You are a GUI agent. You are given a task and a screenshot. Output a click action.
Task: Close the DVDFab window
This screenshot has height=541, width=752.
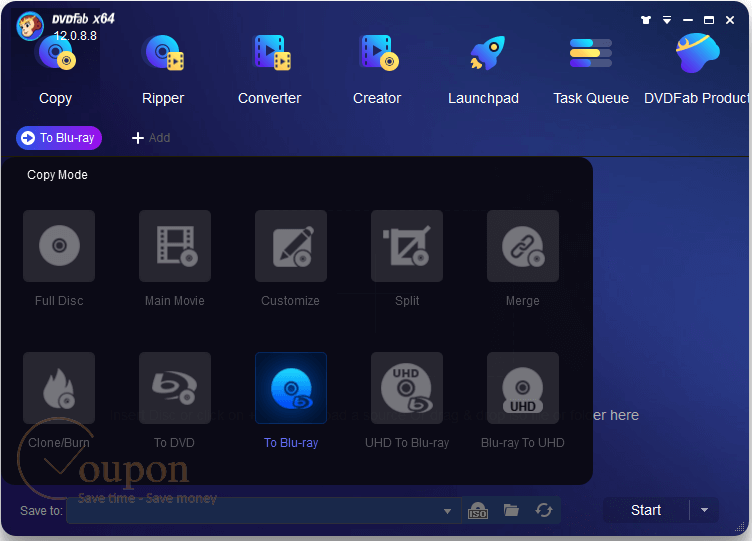pos(730,20)
